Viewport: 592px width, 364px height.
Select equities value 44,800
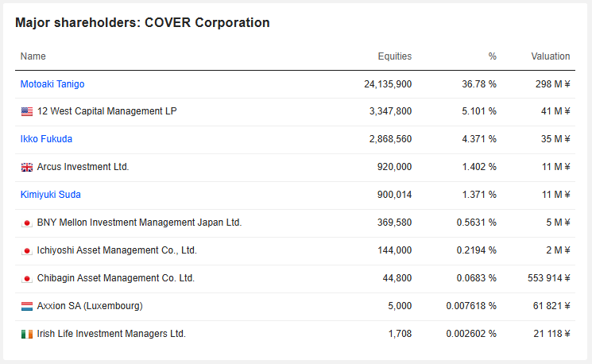[397, 278]
